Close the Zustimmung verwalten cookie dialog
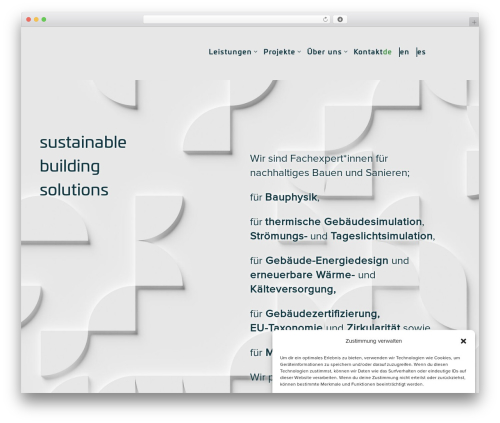 click(x=463, y=341)
